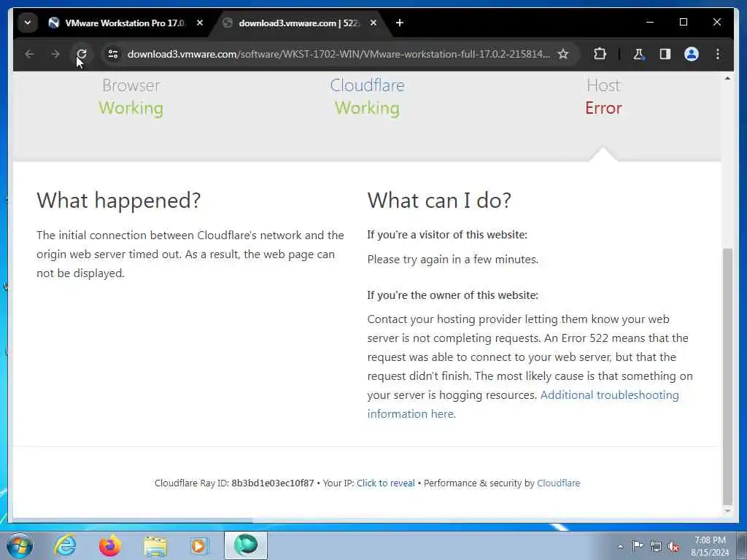Go forward using the forward arrow
The height and width of the screenshot is (560, 747).
[x=55, y=54]
